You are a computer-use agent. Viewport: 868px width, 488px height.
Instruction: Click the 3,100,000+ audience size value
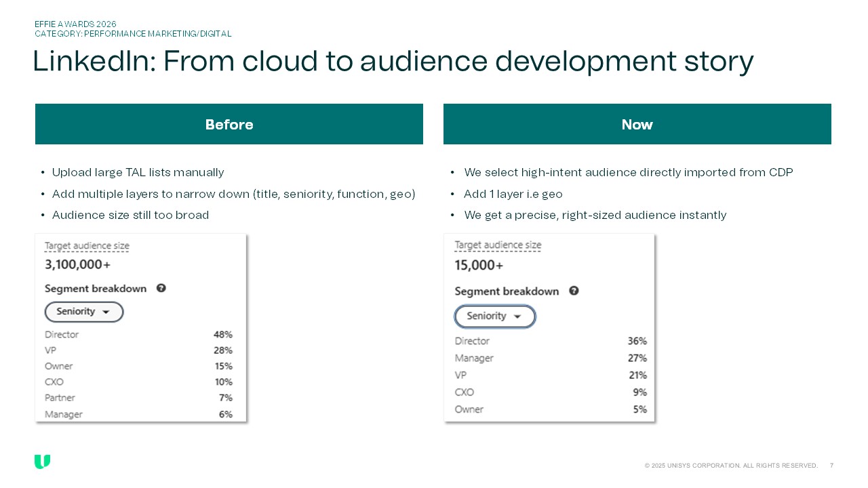pyautogui.click(x=77, y=264)
